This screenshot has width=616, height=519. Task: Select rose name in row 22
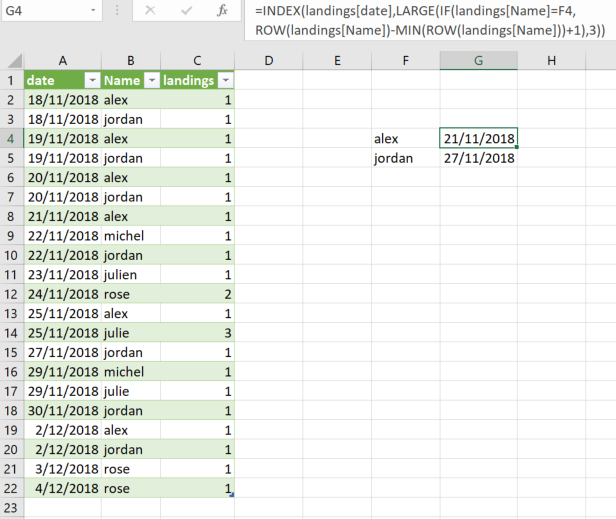131,489
